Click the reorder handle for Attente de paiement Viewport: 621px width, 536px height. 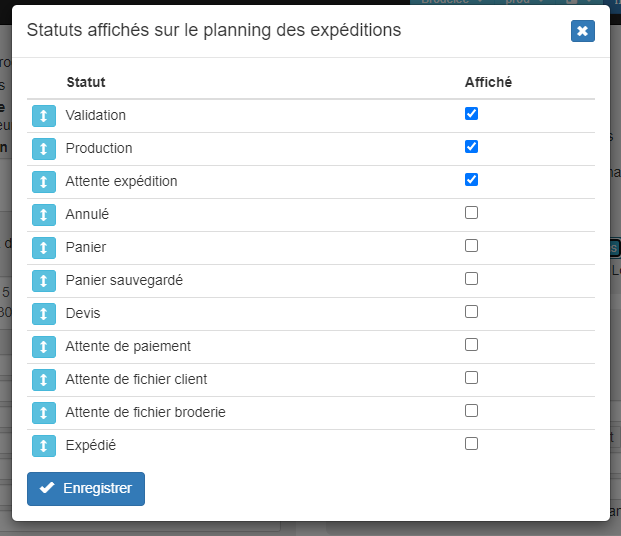click(x=44, y=347)
